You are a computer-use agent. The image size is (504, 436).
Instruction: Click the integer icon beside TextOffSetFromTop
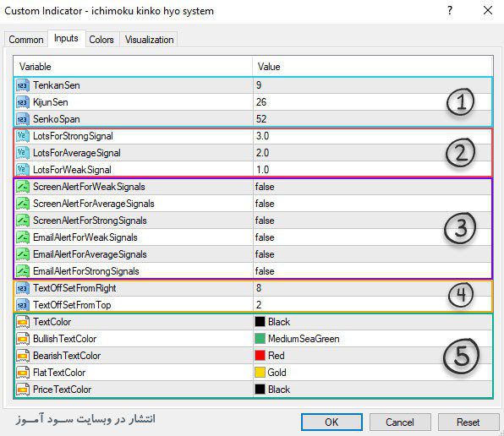23,305
